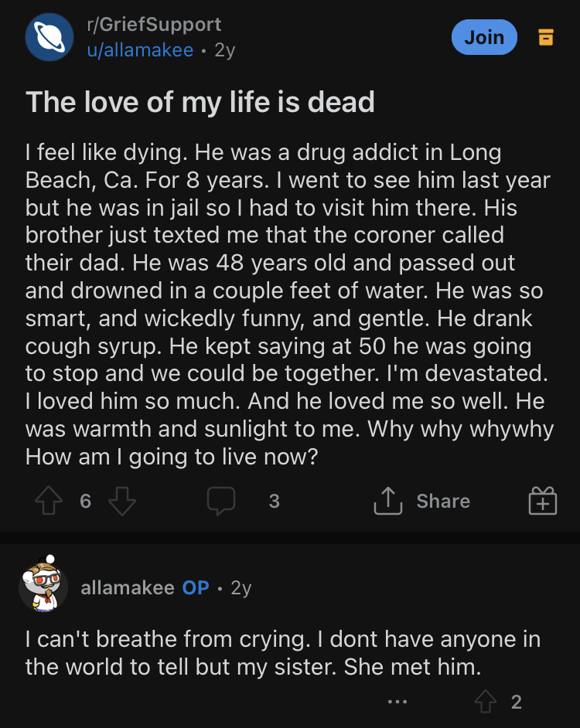Go to the r/GriefSupport subreddit link
The image size is (580, 728).
point(154,26)
